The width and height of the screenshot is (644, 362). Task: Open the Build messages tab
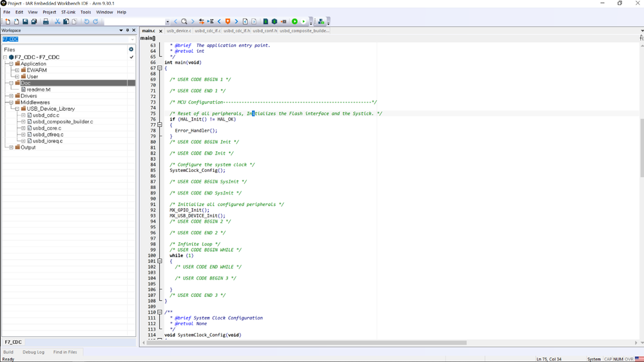point(8,352)
